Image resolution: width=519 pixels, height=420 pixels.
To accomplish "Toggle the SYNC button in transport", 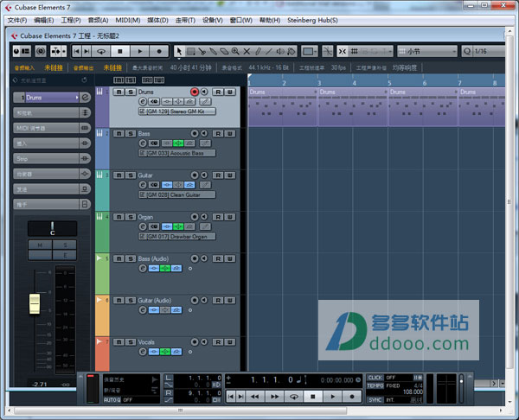I will (x=375, y=400).
